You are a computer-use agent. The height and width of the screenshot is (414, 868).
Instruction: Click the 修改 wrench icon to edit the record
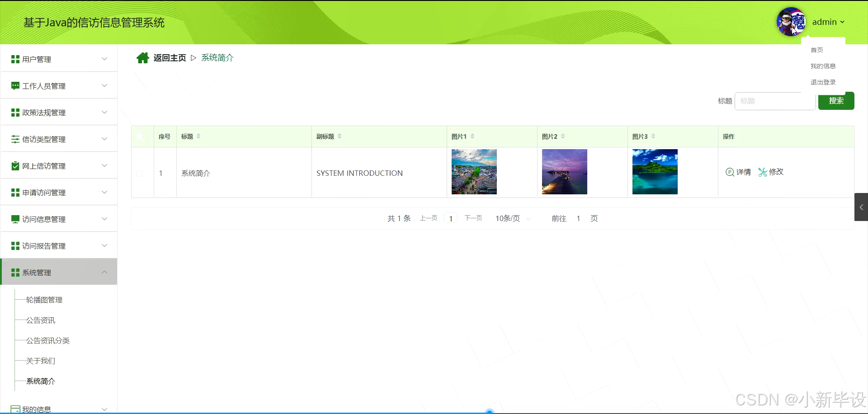763,172
